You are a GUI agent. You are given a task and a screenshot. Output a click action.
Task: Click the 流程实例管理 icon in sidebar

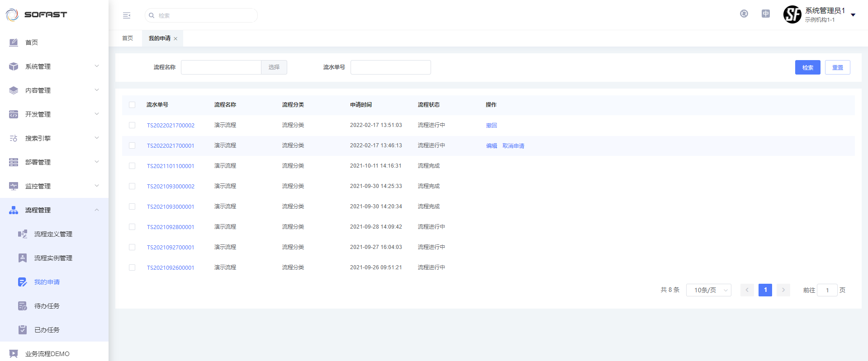(23, 258)
